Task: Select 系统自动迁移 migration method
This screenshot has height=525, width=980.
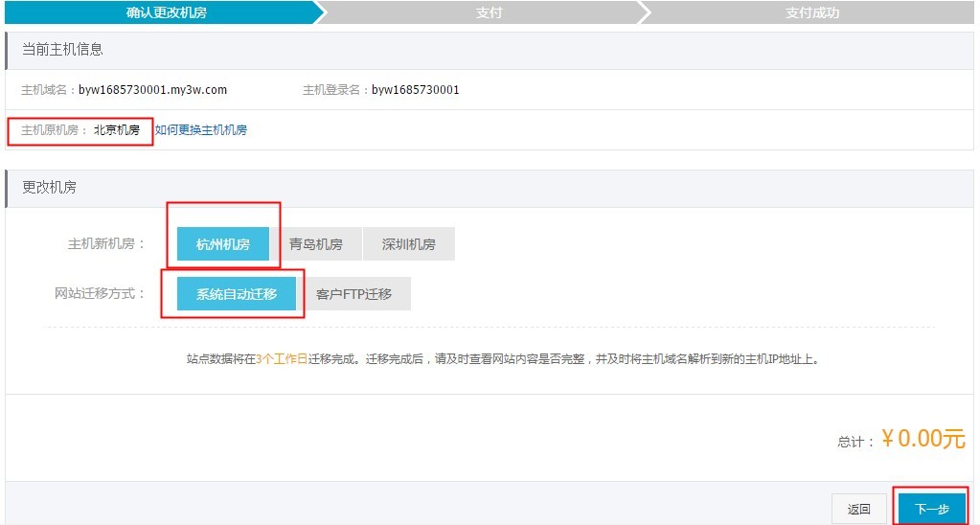Action: coord(236,294)
